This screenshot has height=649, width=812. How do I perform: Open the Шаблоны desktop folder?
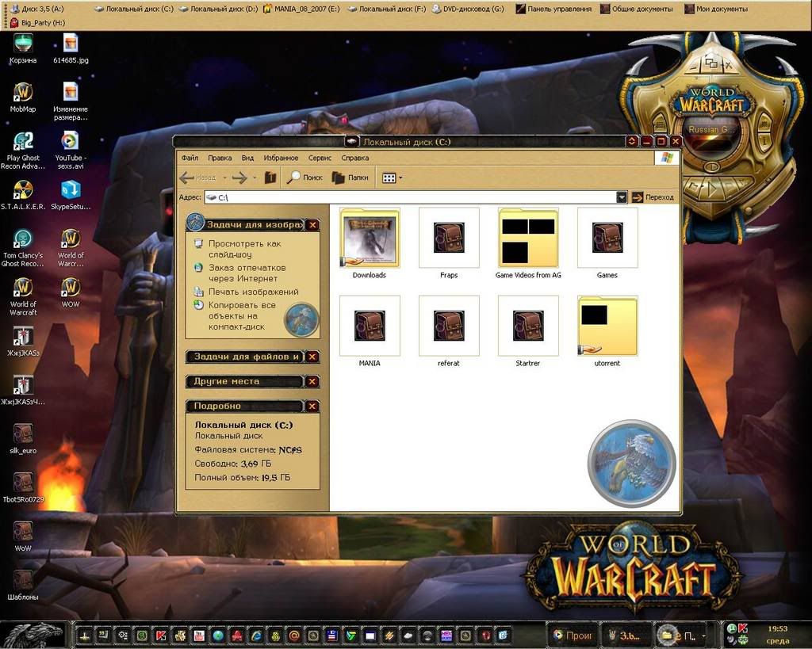pos(23,586)
